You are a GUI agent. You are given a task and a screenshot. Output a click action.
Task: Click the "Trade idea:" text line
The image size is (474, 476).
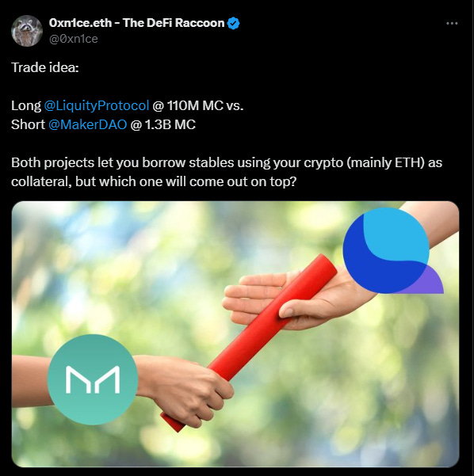coord(45,67)
